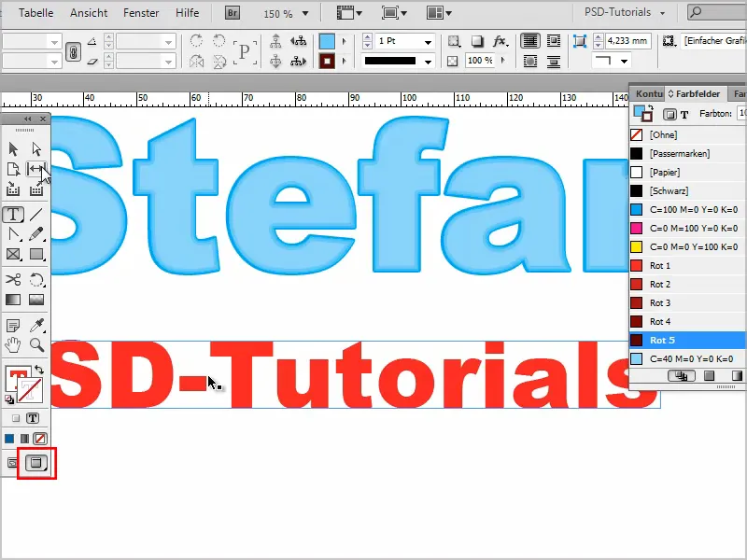Viewport: 747px width, 560px height.
Task: Select the Hand tool
Action: click(x=13, y=344)
